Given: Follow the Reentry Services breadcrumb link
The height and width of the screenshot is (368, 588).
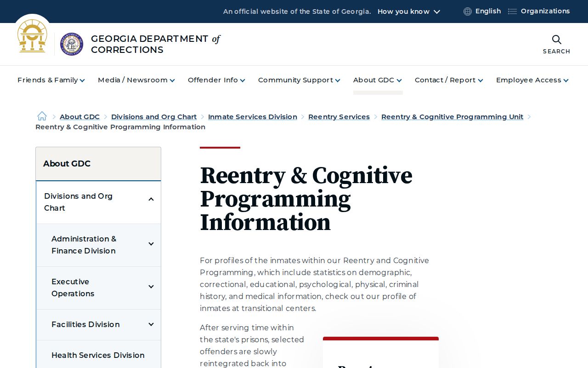Looking at the screenshot, I should coord(339,117).
